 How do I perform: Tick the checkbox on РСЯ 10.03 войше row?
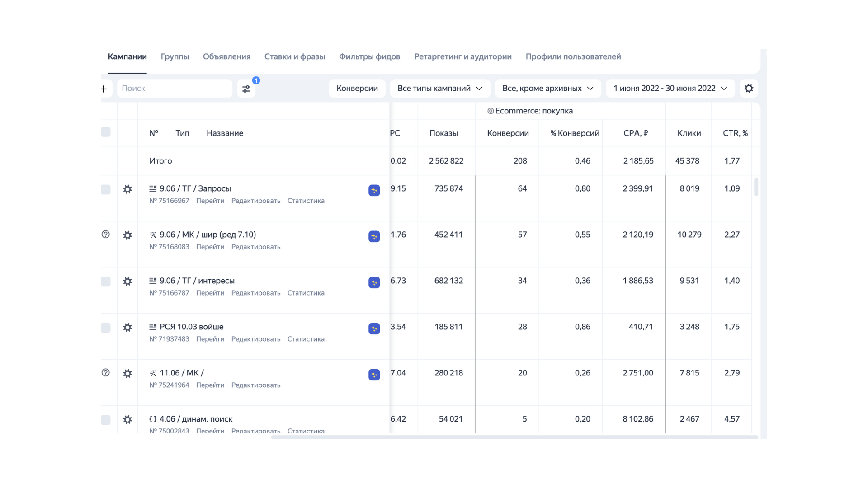point(106,327)
